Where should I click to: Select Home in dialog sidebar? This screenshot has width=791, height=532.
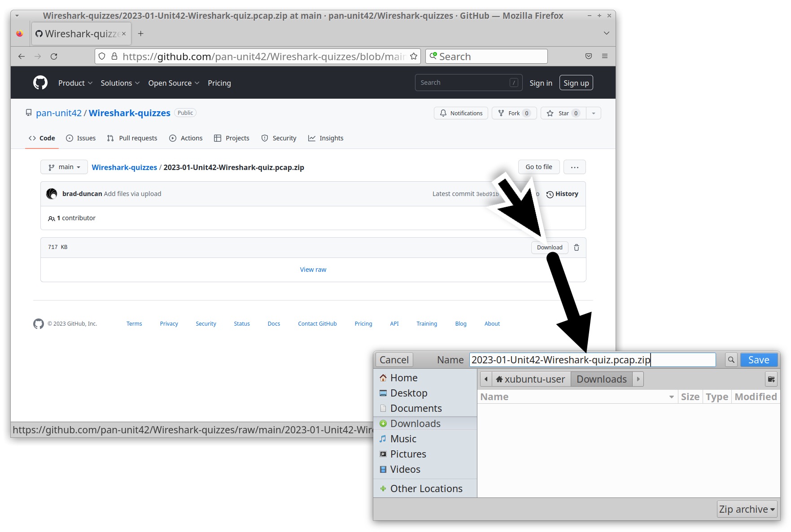coord(425,378)
